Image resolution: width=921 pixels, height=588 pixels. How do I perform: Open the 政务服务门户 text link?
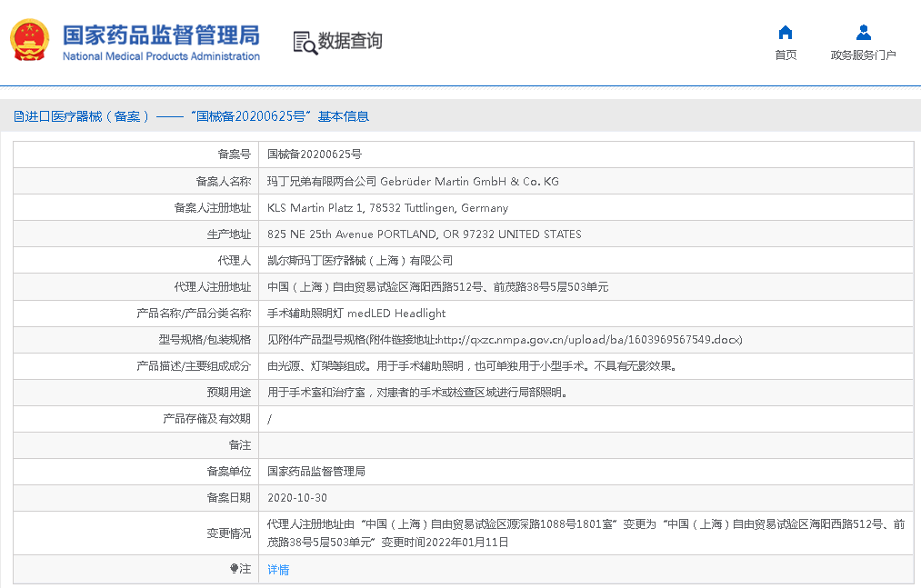[863, 55]
